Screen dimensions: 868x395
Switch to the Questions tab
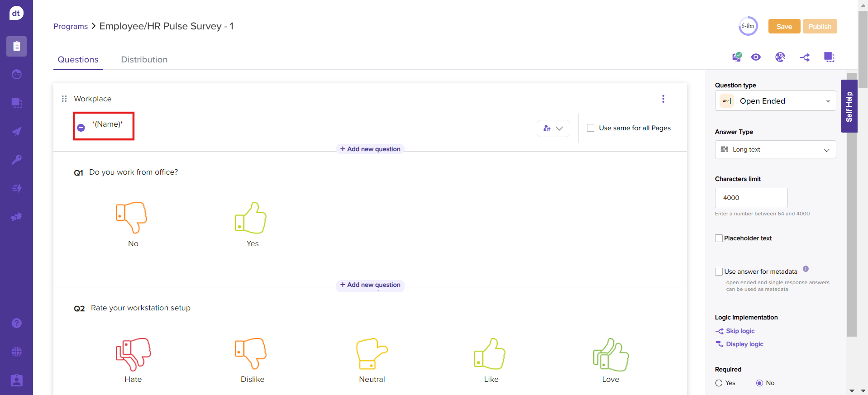click(x=78, y=60)
